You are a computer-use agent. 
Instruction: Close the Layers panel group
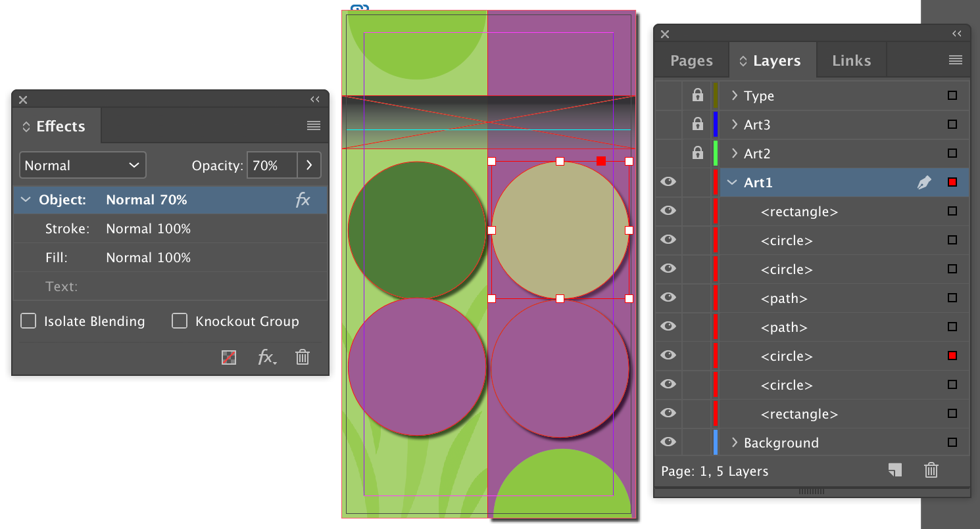click(x=665, y=34)
